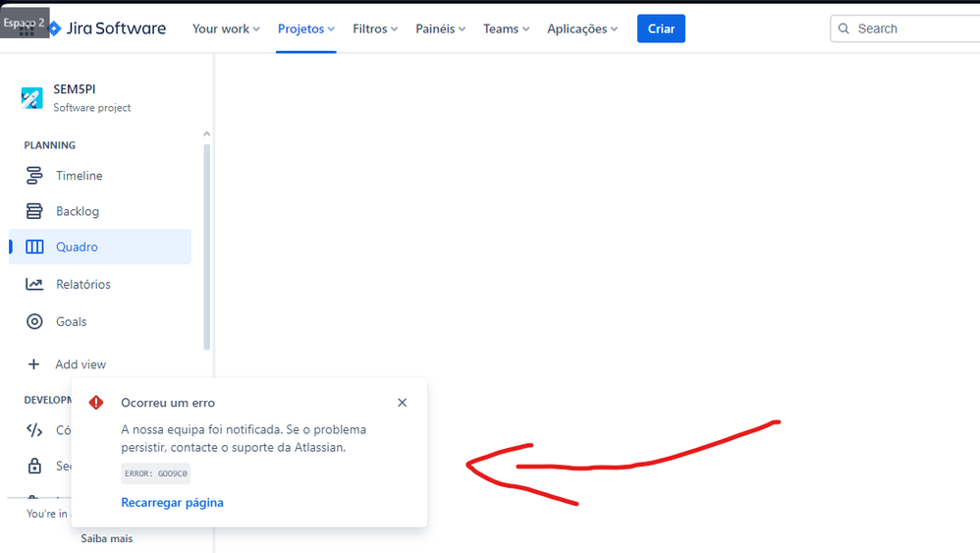Click the search magnifier icon
Screen dimensions: 980x553
[x=844, y=28]
